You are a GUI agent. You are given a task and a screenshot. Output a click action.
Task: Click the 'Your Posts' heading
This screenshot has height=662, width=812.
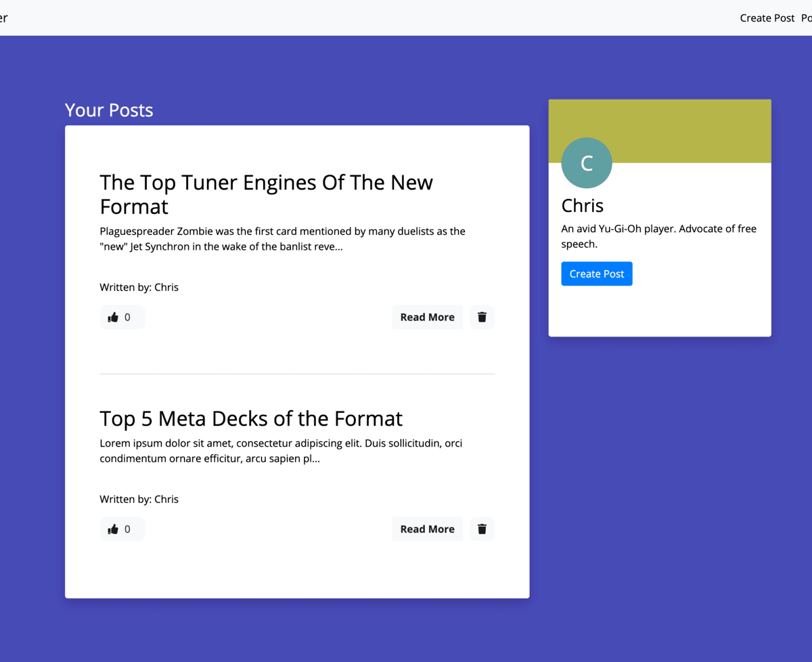[x=109, y=110]
